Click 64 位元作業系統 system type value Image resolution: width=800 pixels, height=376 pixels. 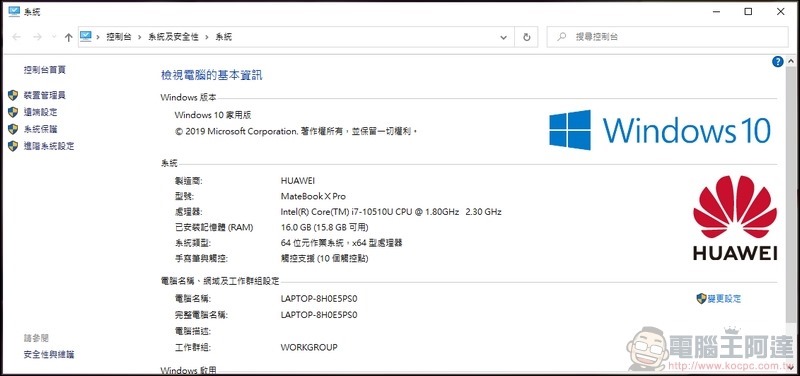(x=341, y=243)
